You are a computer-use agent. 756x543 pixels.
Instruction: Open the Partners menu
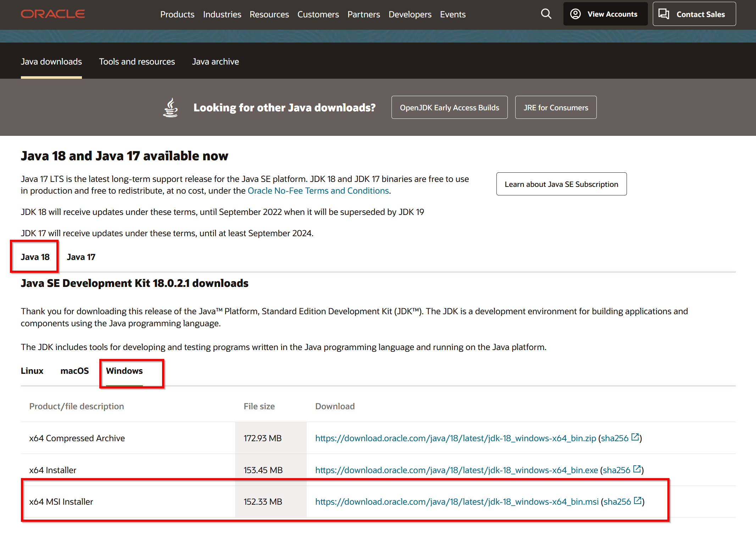(363, 14)
